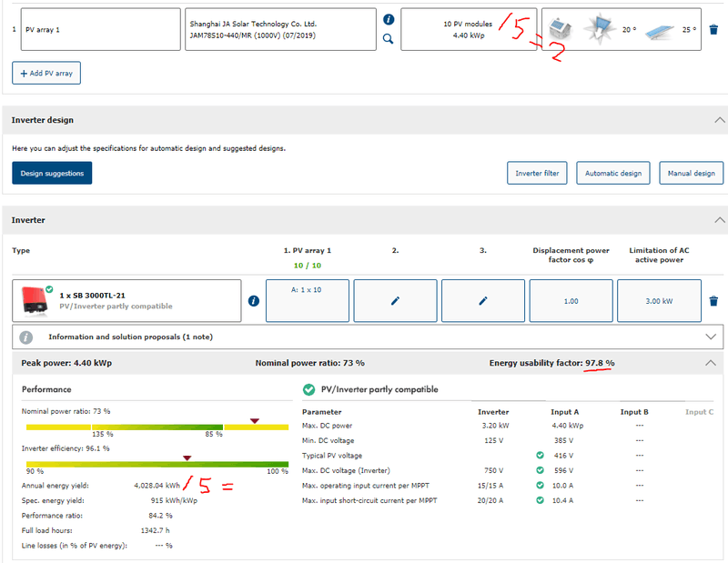Click the Nominal power ratio marker on bar

point(254,420)
